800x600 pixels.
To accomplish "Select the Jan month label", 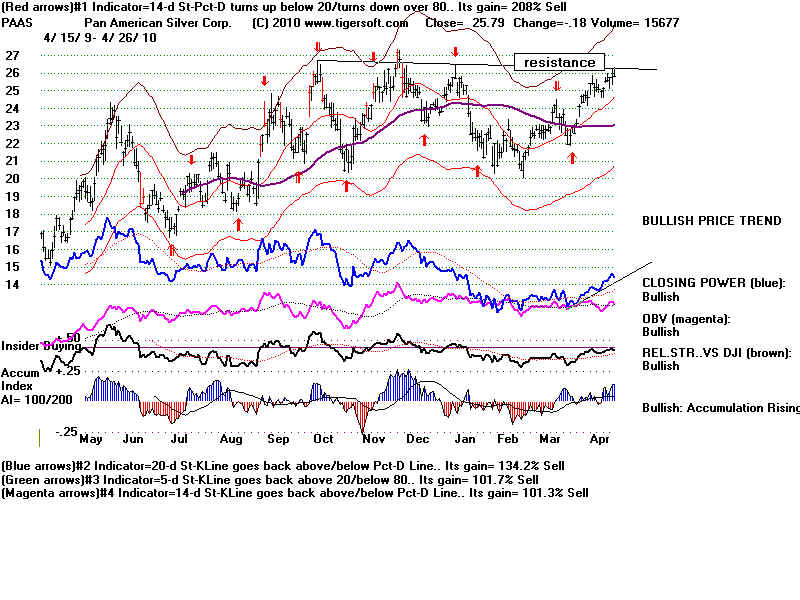I will point(465,439).
